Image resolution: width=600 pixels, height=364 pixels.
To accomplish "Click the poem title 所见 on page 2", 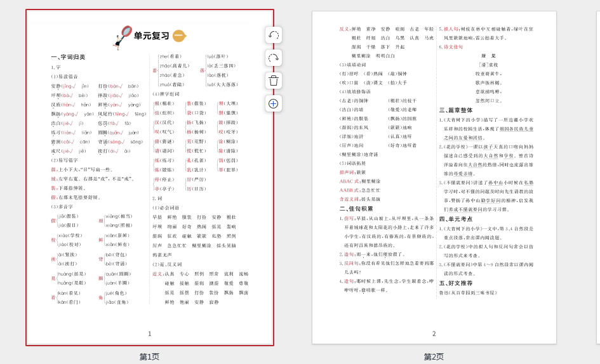I will (x=488, y=56).
